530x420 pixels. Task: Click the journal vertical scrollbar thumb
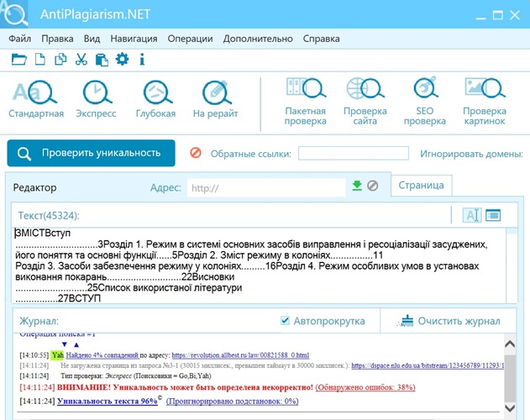(510, 378)
